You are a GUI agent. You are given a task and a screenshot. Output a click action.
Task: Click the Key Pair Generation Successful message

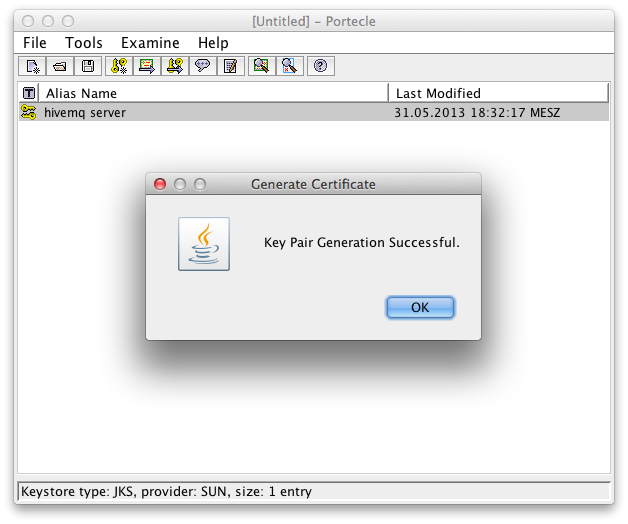pyautogui.click(x=362, y=243)
